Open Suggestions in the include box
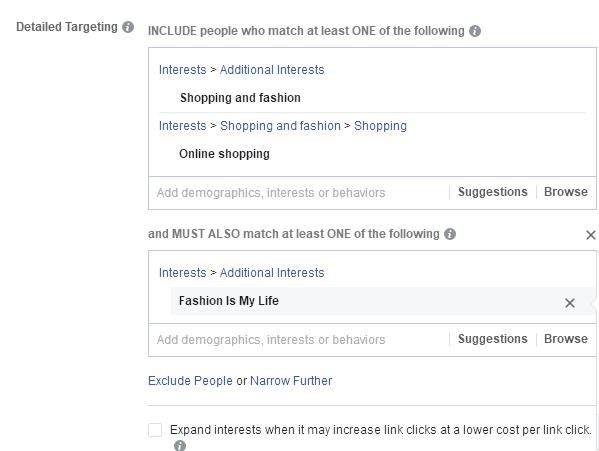This screenshot has width=599, height=451. (x=492, y=192)
